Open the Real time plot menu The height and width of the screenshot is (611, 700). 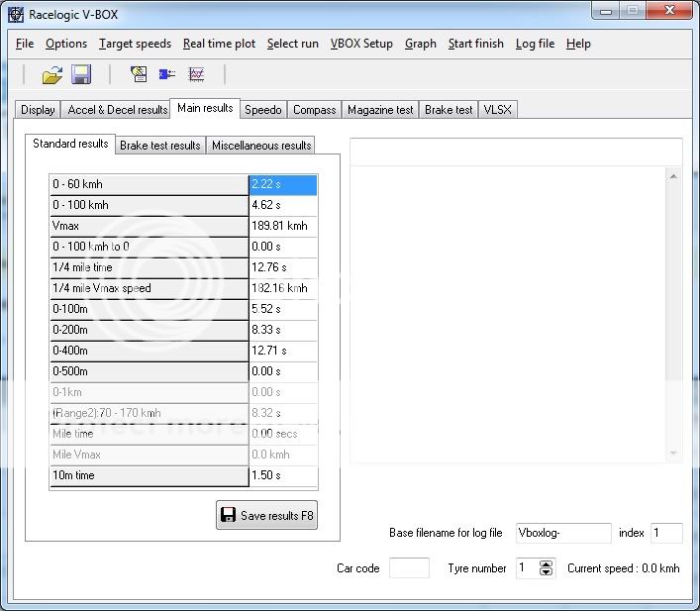(219, 44)
